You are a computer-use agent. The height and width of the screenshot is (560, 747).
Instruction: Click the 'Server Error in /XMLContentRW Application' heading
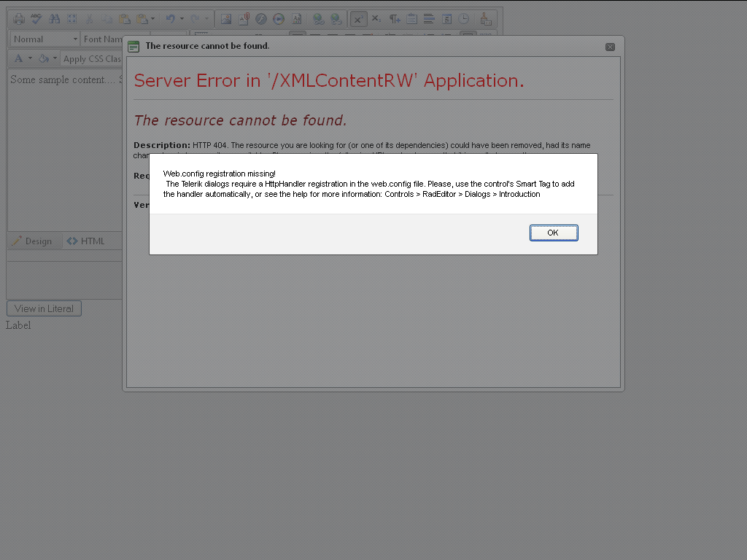[329, 80]
